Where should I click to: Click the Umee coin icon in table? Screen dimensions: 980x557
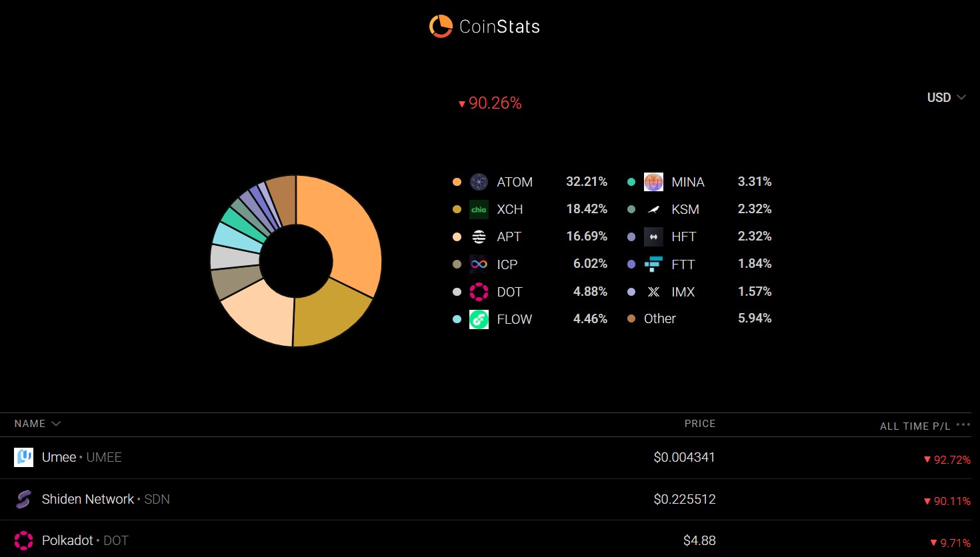point(23,457)
